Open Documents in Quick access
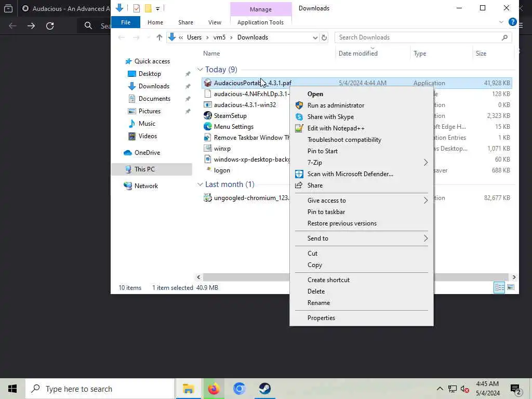The image size is (532, 399). (154, 99)
